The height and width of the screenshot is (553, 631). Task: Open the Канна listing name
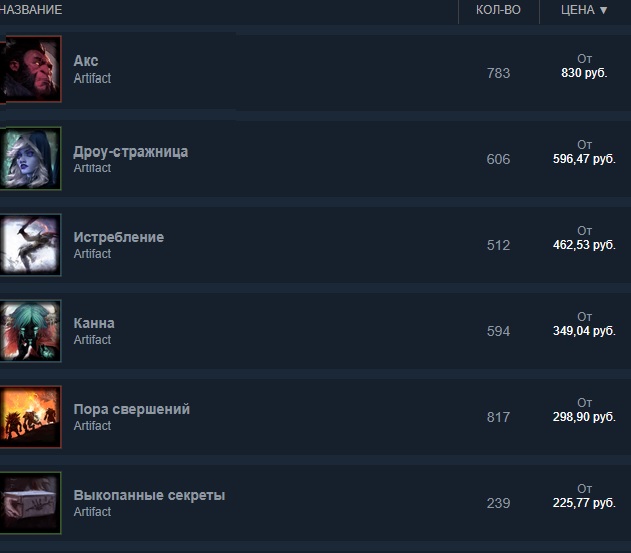(x=94, y=323)
